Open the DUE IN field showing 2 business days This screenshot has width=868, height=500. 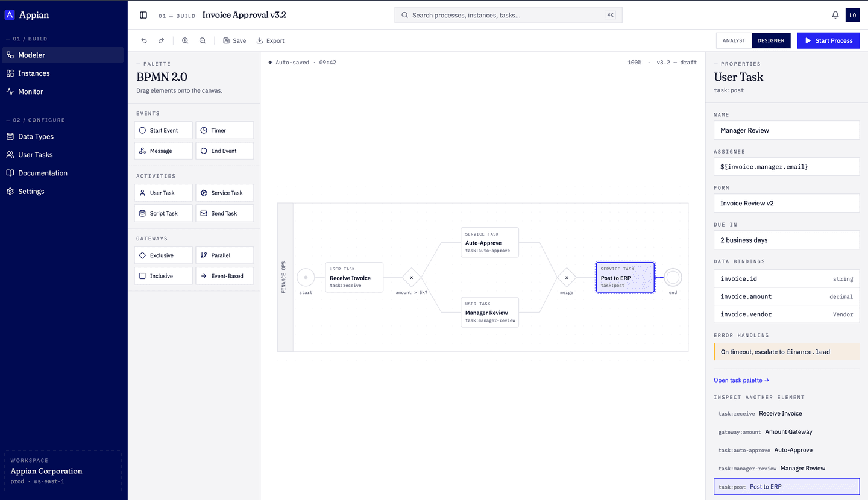pyautogui.click(x=786, y=240)
